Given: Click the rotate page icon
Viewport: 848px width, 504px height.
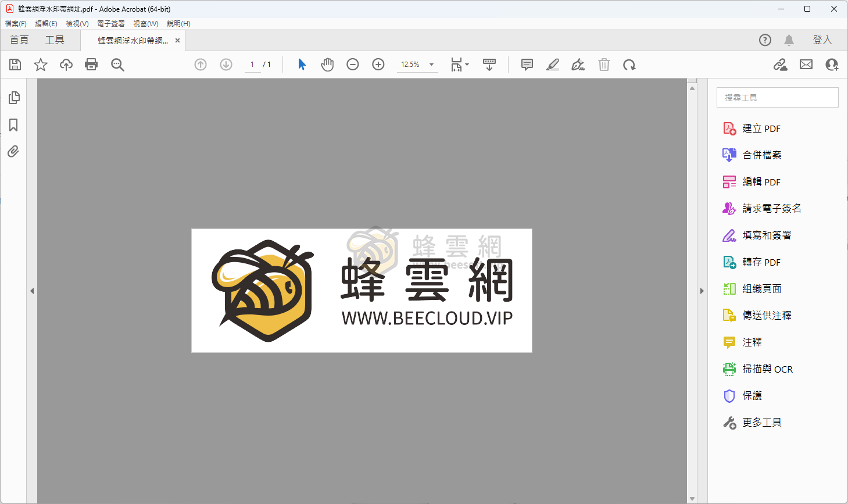Looking at the screenshot, I should coord(629,65).
